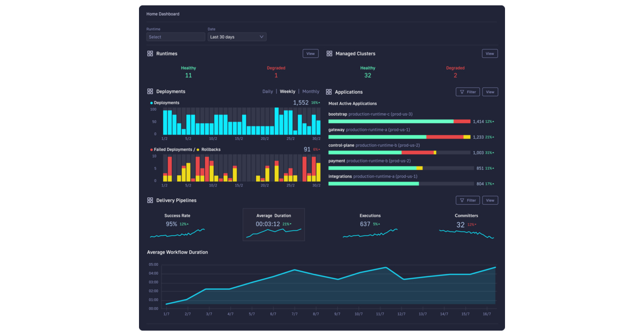
Task: Click the Deployments section grid icon
Action: coord(150,92)
